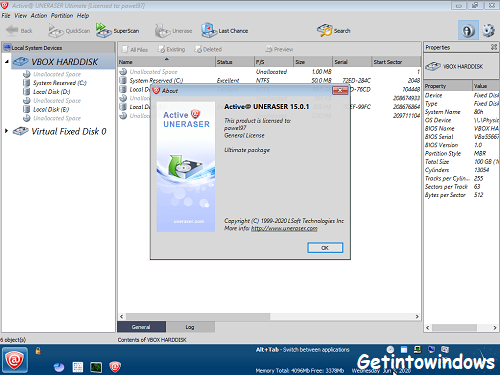Open the uneraser.com link in About
Image resolution: width=500 pixels, height=375 pixels.
[x=284, y=229]
